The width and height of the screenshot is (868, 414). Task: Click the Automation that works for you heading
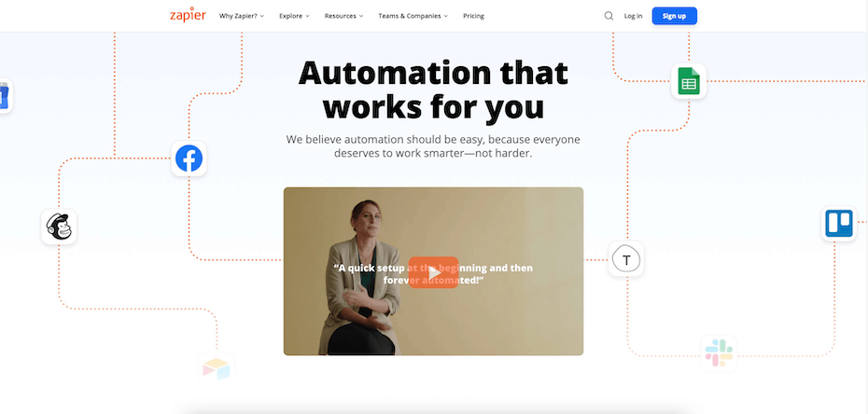(433, 90)
